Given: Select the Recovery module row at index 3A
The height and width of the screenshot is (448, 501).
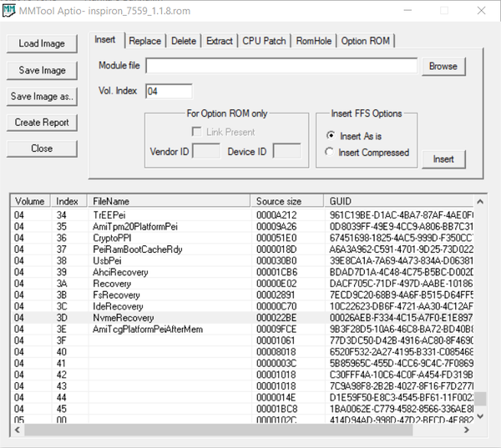Looking at the screenshot, I should pyautogui.click(x=242, y=284).
